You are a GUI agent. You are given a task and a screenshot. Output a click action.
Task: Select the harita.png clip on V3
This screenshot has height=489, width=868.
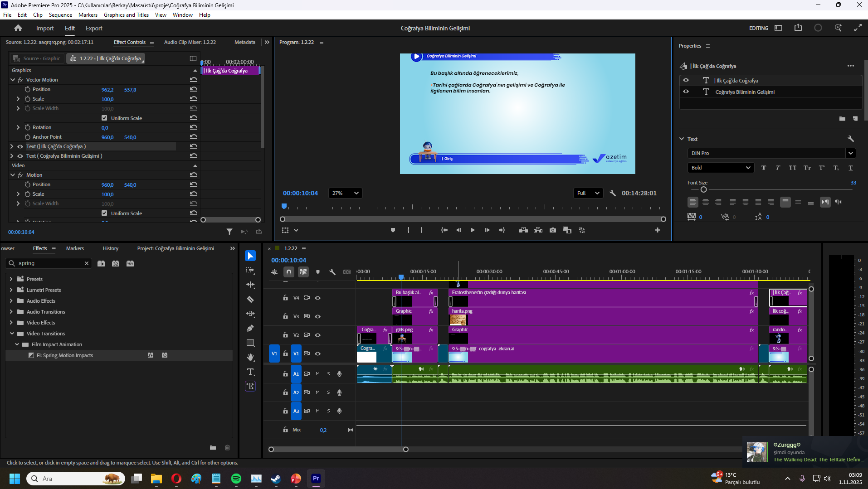pyautogui.click(x=603, y=316)
